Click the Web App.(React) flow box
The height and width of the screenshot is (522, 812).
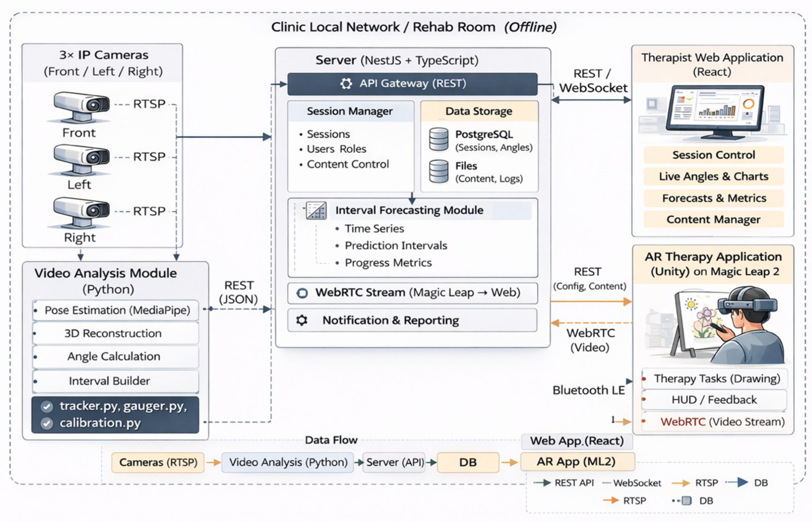(x=577, y=441)
